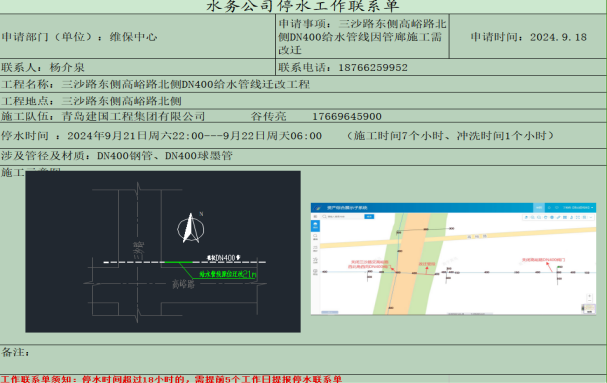Click the bottom GIS sidebar icon

316,272
